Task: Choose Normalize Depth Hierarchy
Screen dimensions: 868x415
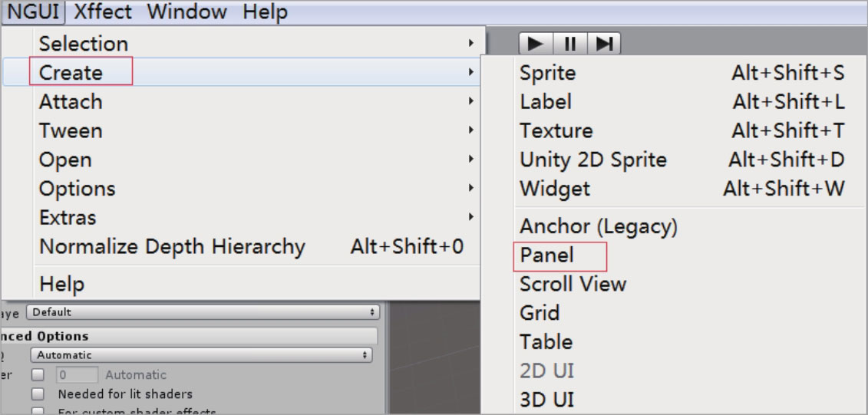Action: coord(243,246)
